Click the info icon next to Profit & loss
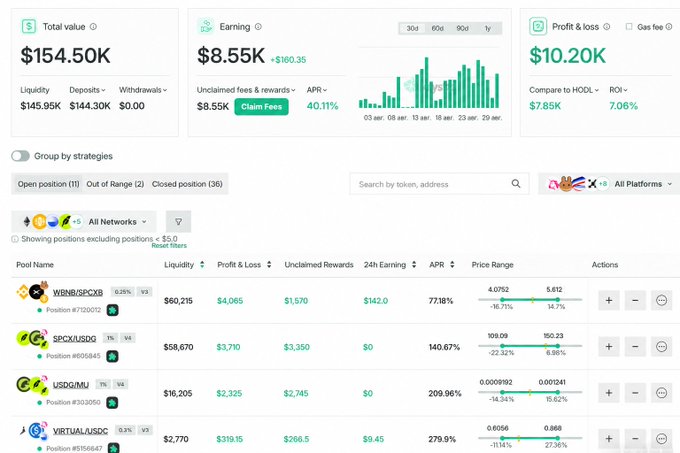The width and height of the screenshot is (680, 453). coord(607,26)
